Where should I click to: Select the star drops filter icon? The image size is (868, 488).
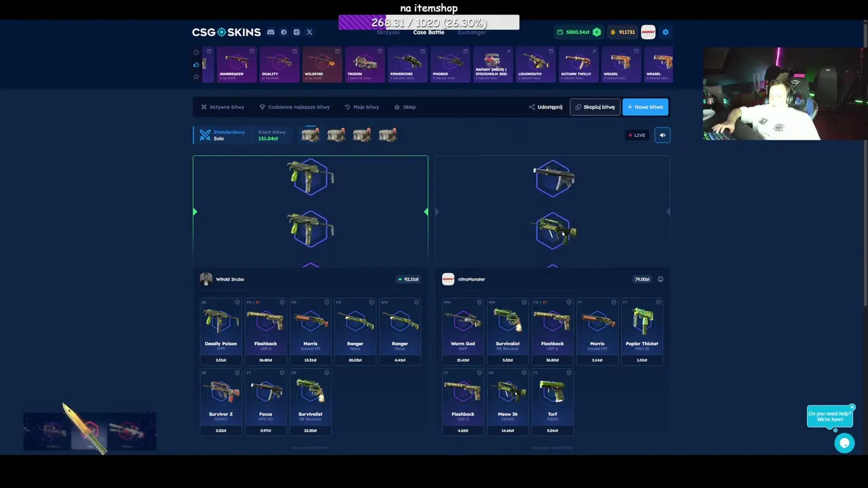click(196, 77)
